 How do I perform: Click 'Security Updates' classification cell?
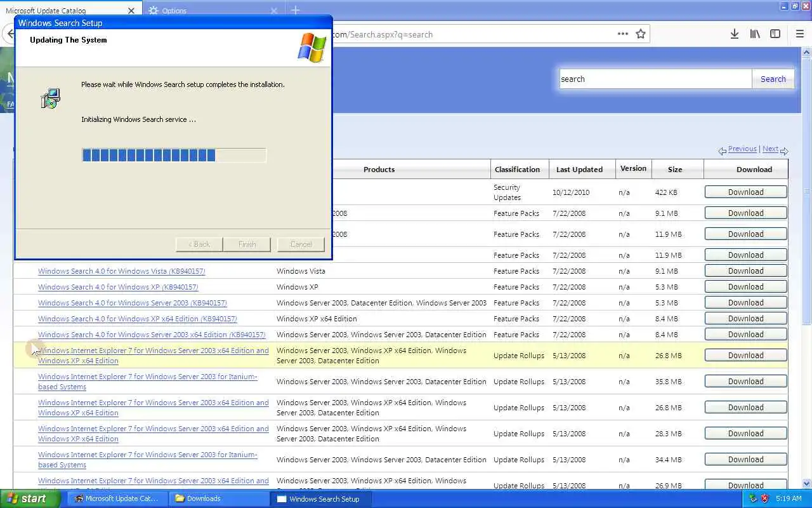pos(507,192)
